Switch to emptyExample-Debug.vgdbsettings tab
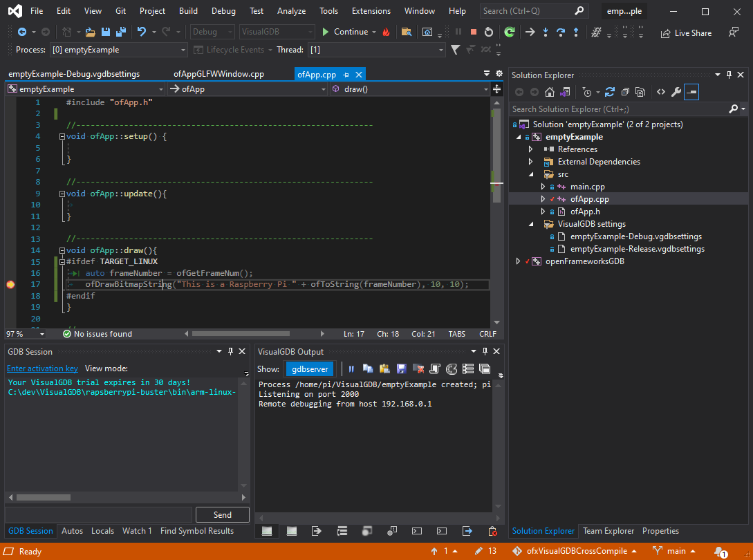The width and height of the screenshot is (753, 560). (x=74, y=74)
